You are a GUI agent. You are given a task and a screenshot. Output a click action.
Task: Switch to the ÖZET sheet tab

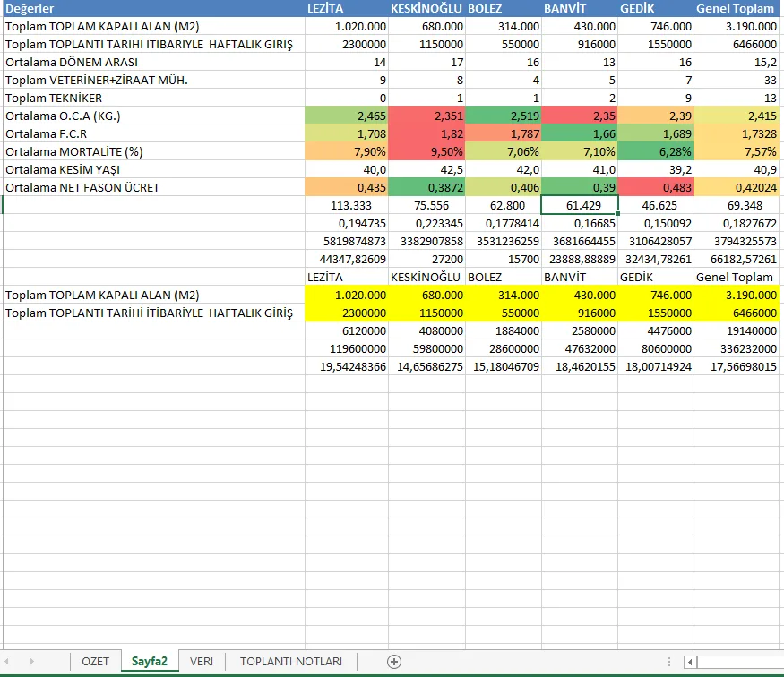96,661
